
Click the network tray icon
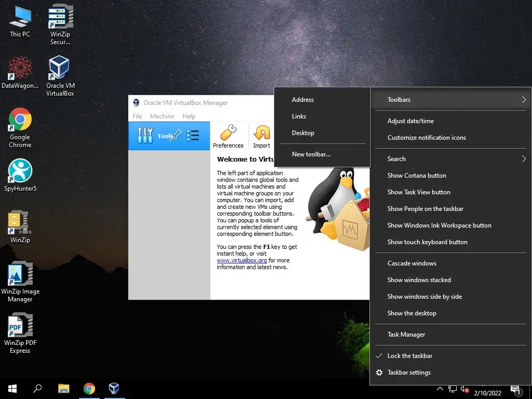[x=453, y=389]
